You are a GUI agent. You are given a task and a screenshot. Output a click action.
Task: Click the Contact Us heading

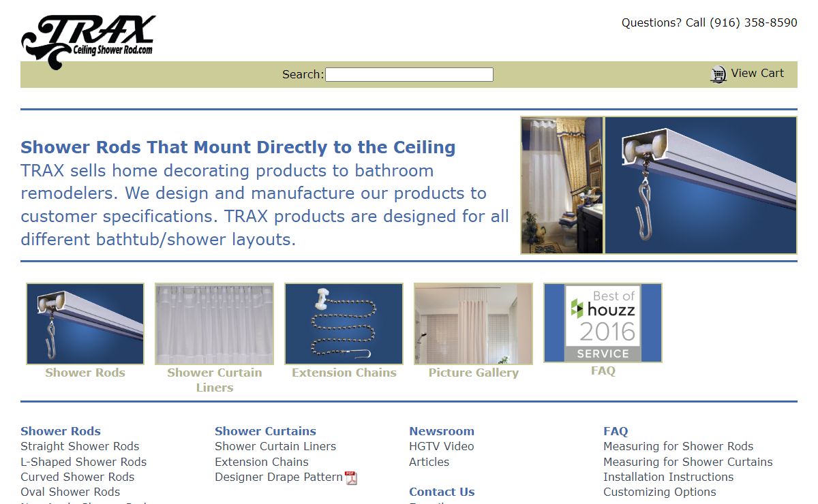pyautogui.click(x=442, y=492)
